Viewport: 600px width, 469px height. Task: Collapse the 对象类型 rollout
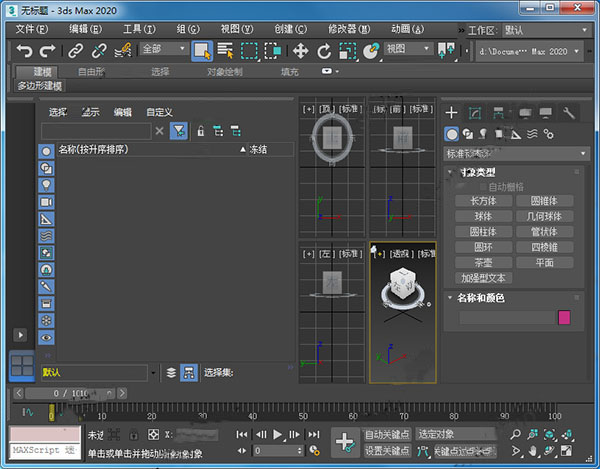[450, 172]
